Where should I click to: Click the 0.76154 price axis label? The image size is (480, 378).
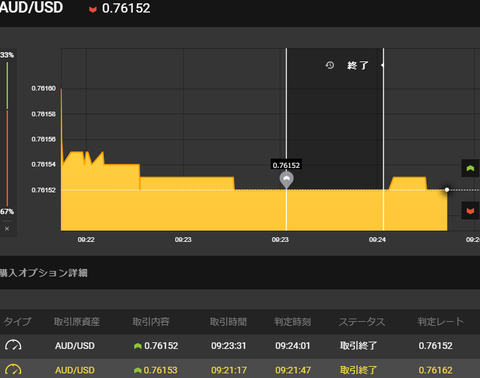pyautogui.click(x=43, y=164)
